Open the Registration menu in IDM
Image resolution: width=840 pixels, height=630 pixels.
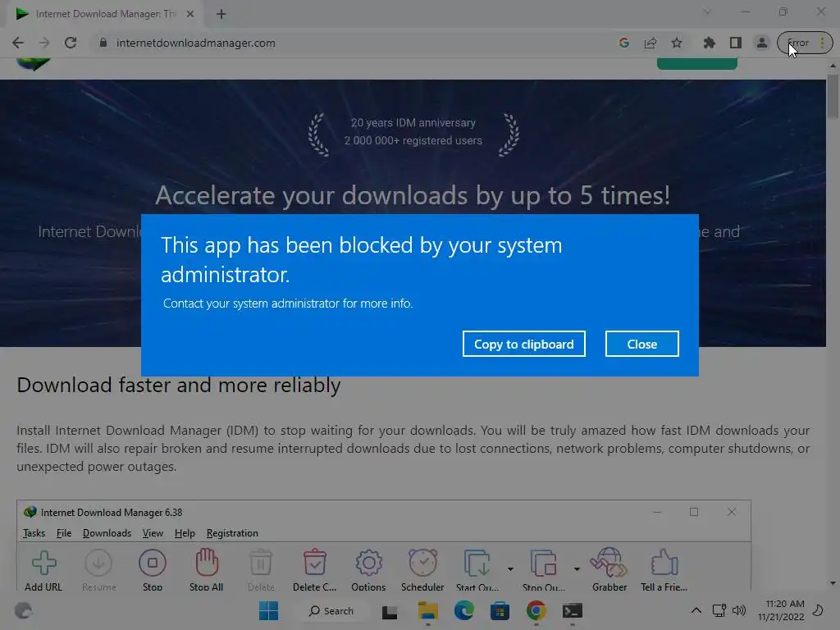[x=232, y=533]
